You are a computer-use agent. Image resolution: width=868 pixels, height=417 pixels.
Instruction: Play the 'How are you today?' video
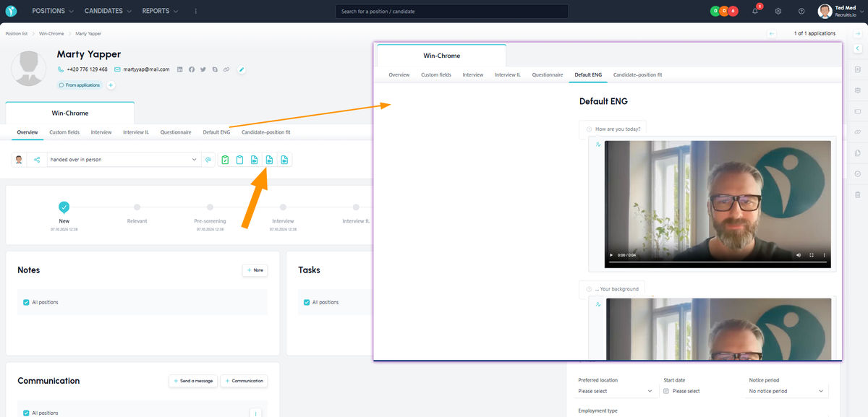[x=612, y=255]
